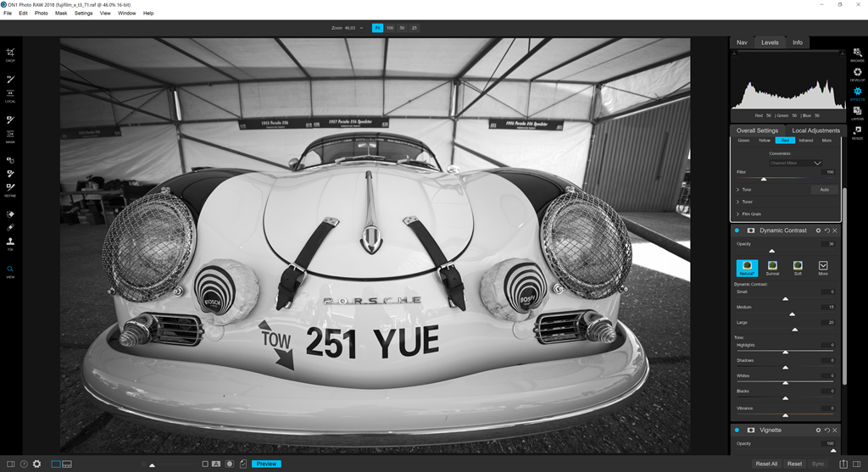The width and height of the screenshot is (868, 472).
Task: Click the settings gear in bottom bar
Action: pos(36,464)
